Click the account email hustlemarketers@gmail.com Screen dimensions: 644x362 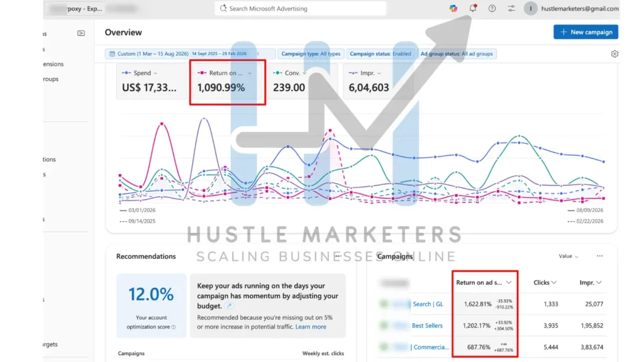[579, 8]
